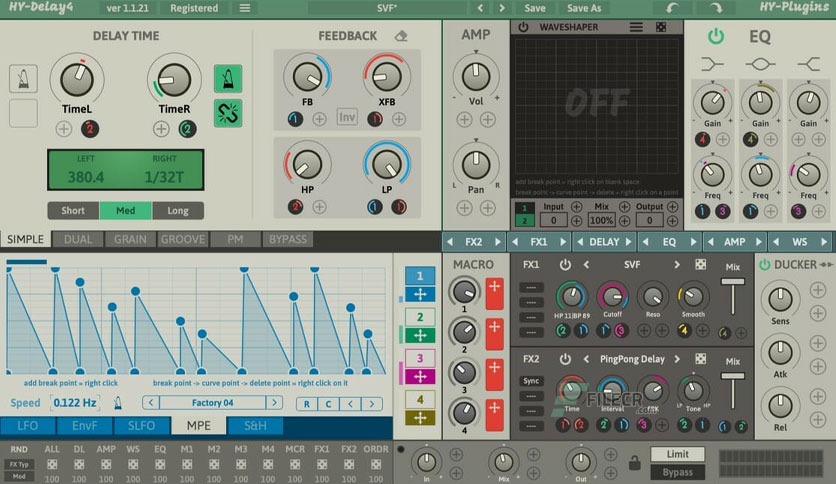Screen dimensions: 836x484
Task: Switch to the GRAIN delay mode tab
Action: click(130, 239)
